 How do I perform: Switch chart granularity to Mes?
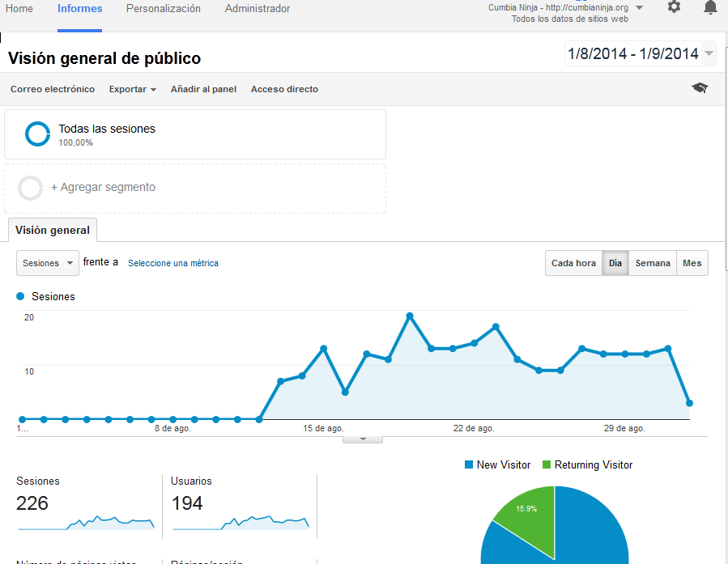point(692,263)
